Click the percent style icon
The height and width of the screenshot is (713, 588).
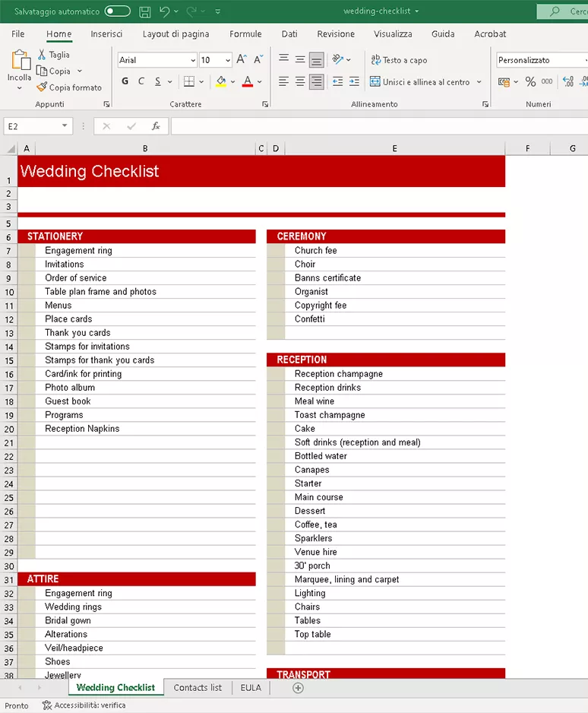click(x=530, y=81)
